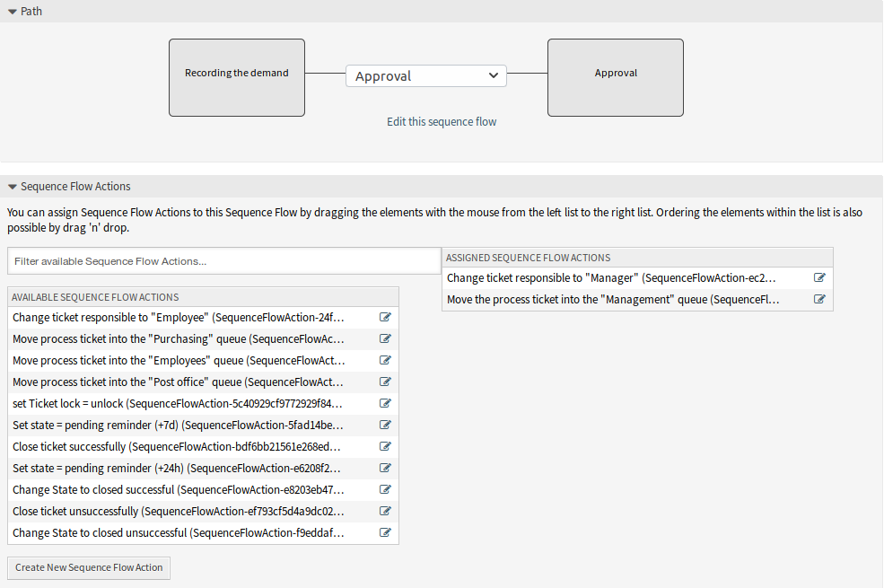Select assigned Change ticket responsible to "Manager" row

[637, 278]
